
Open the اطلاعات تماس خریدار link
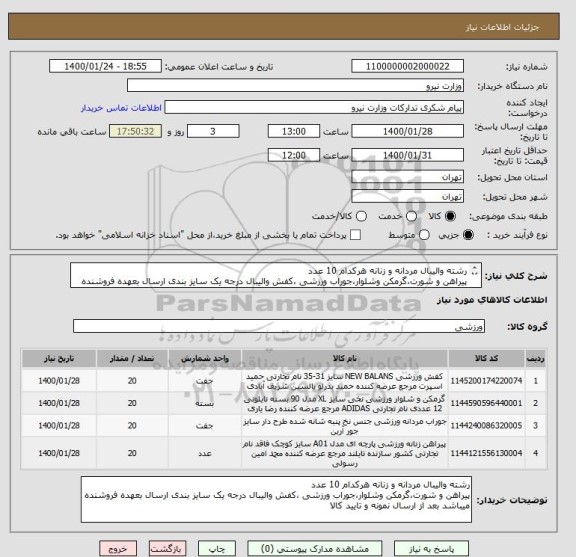click(x=121, y=108)
